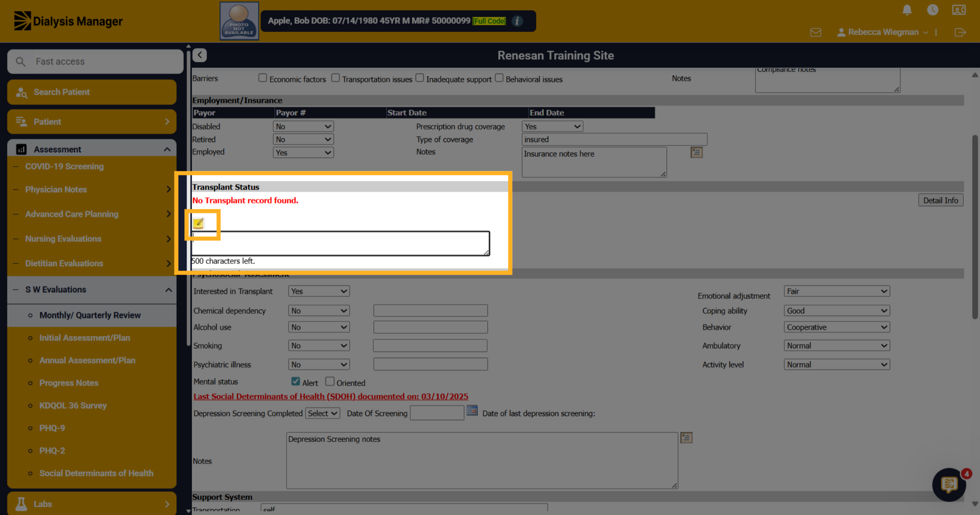The width and height of the screenshot is (980, 515).
Task: Click the search magnifier in Fast access
Action: tap(20, 62)
